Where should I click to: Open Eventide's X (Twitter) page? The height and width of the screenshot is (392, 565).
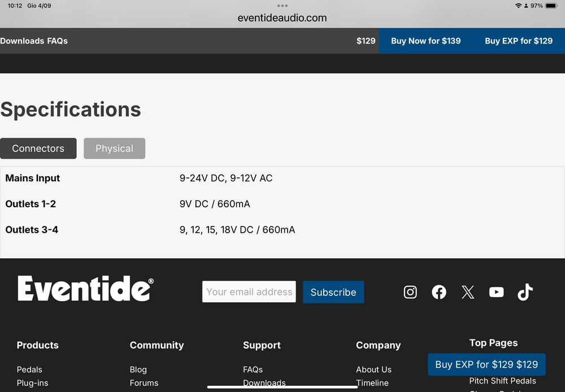(468, 292)
